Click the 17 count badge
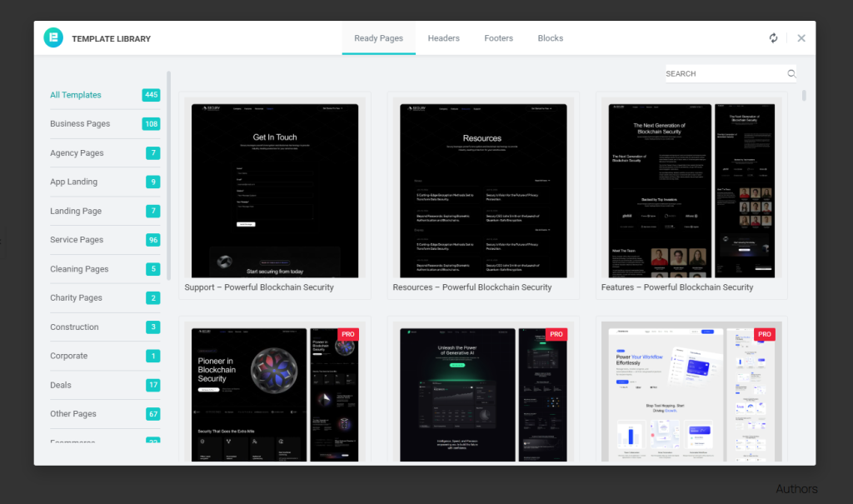The height and width of the screenshot is (504, 853). pyautogui.click(x=153, y=385)
